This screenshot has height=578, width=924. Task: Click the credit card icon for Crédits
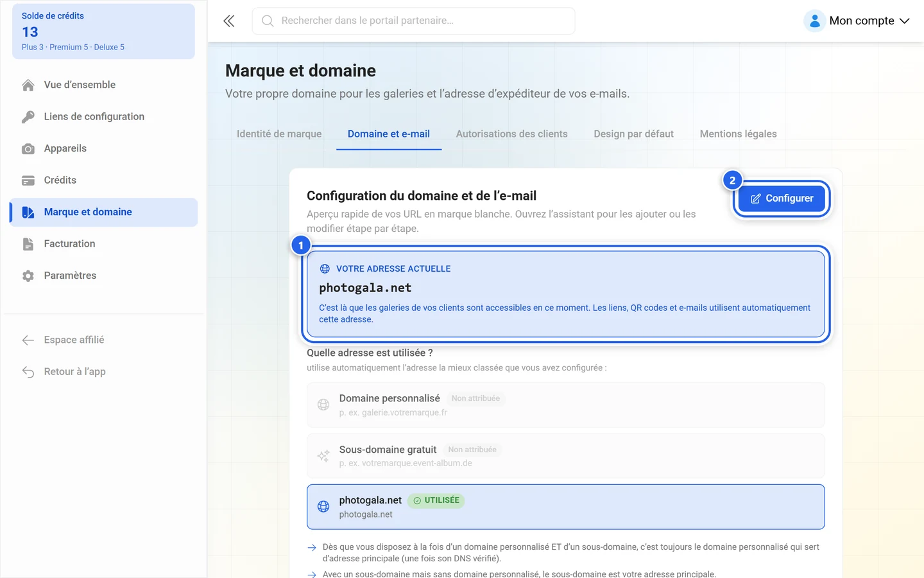coord(28,180)
